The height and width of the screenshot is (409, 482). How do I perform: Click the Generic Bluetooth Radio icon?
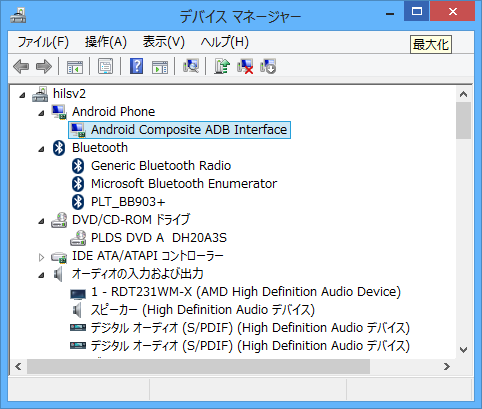(78, 166)
